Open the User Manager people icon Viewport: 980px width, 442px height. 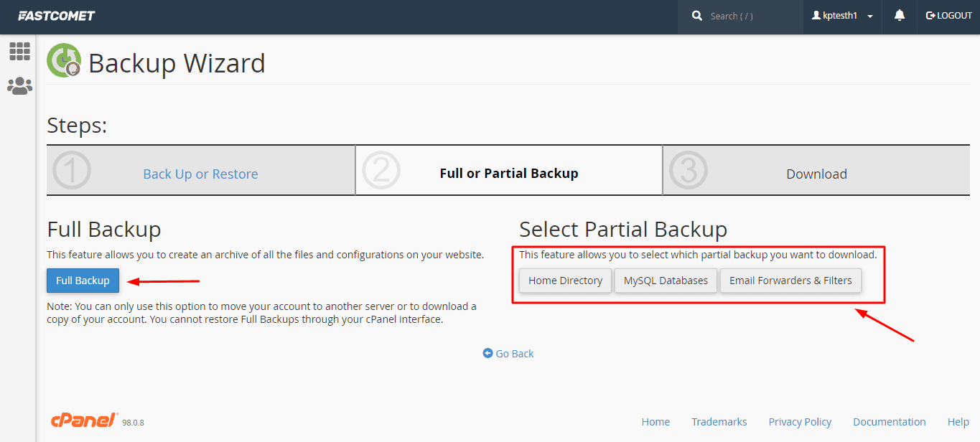pos(19,86)
